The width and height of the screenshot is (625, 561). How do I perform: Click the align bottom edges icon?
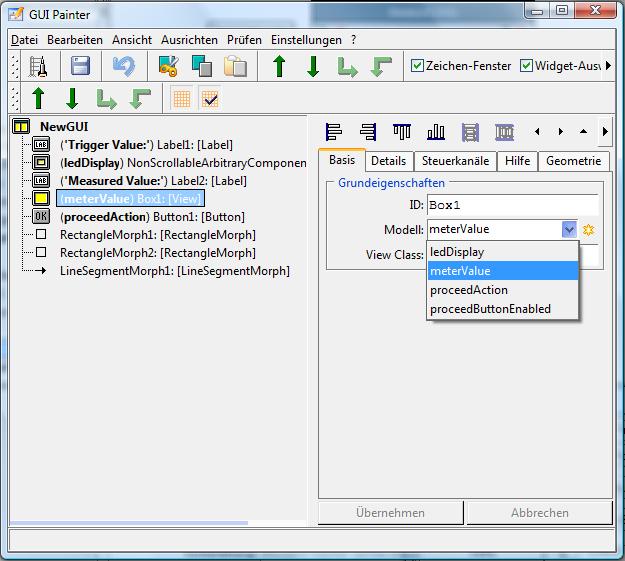436,132
